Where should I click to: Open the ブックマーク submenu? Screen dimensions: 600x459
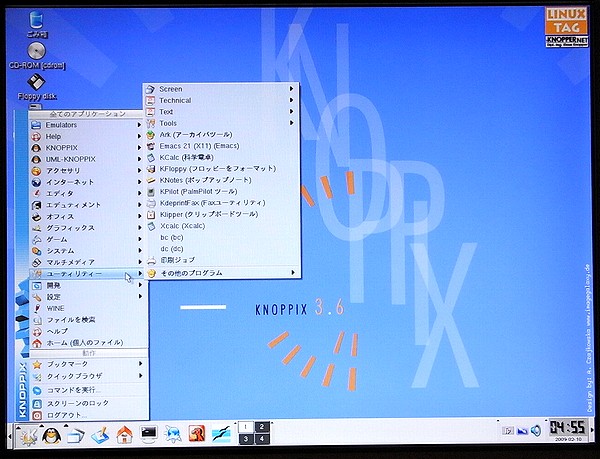pos(87,364)
